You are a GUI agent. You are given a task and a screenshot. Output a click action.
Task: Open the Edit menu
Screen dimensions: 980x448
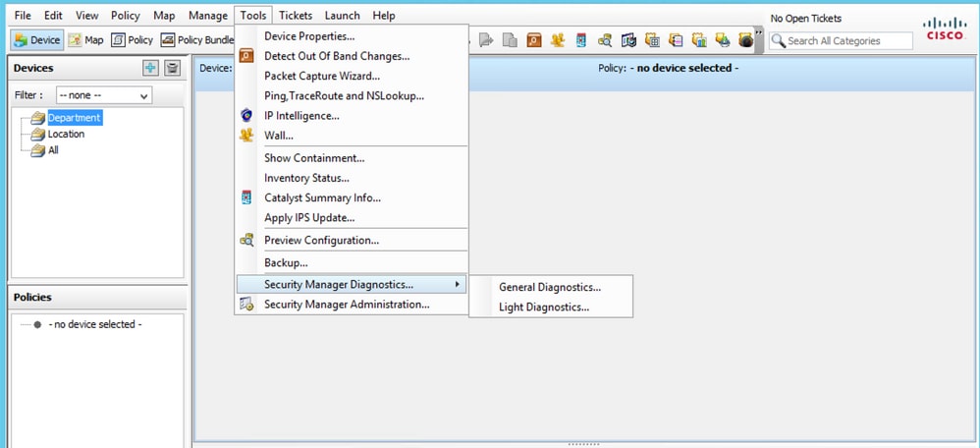[53, 16]
